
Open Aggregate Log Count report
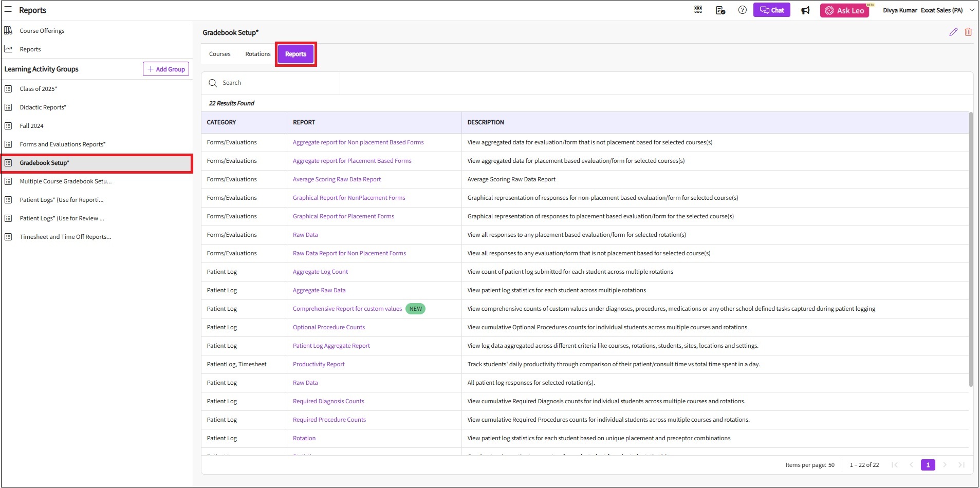321,272
